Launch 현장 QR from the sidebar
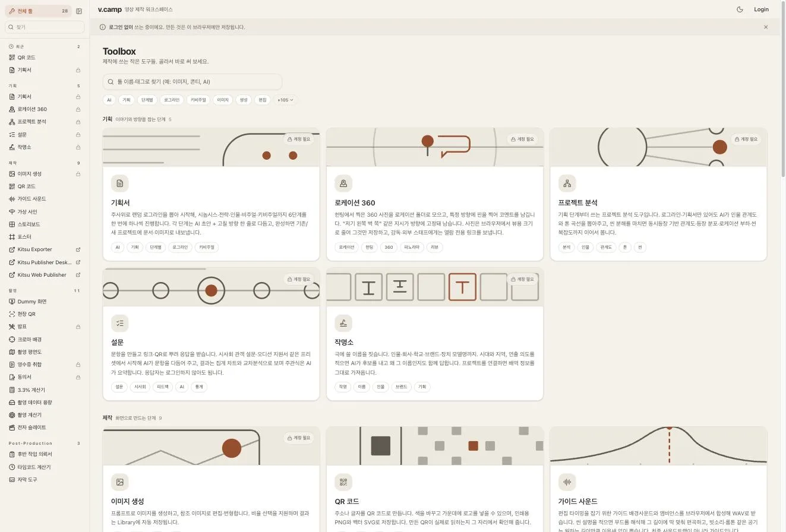 tap(45, 314)
